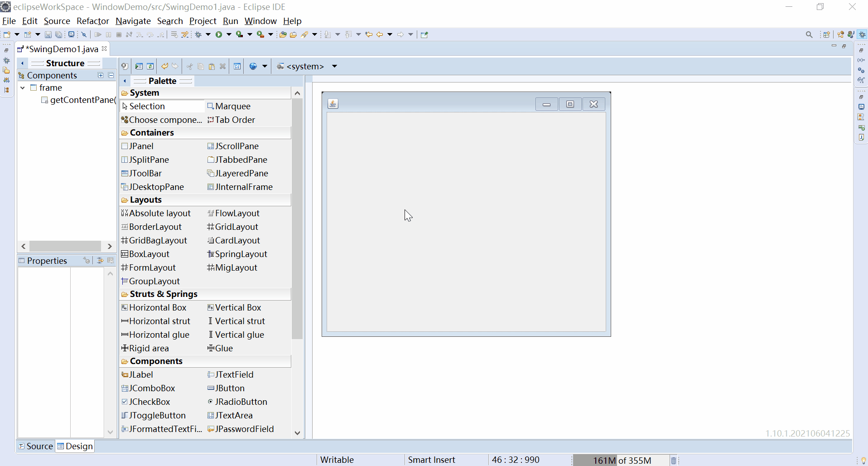The image size is (868, 466).
Task: Select JPanel from the palette
Action: pyautogui.click(x=138, y=146)
